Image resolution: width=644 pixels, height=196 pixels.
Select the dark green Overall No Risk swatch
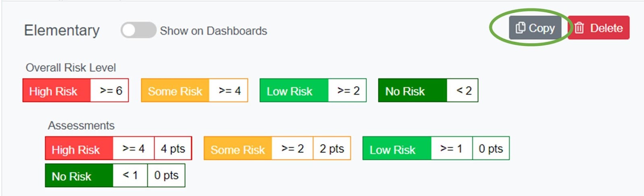[x=412, y=91]
